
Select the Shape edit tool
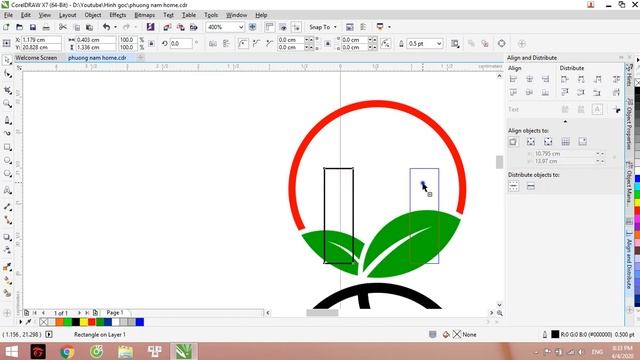coord(7,74)
